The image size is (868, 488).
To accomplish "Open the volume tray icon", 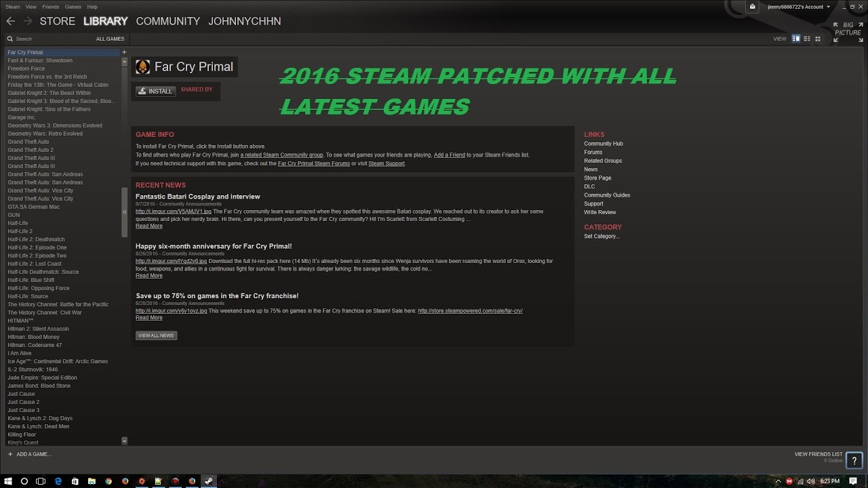I will (812, 481).
